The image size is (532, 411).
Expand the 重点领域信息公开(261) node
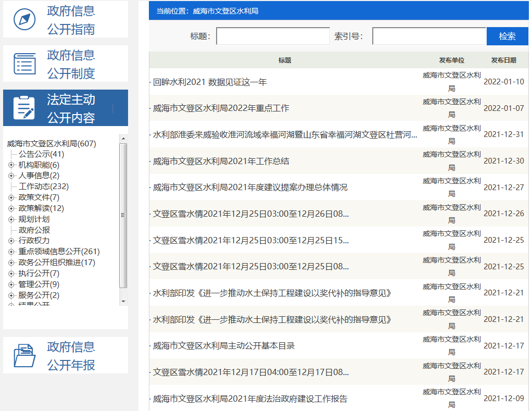pos(11,252)
